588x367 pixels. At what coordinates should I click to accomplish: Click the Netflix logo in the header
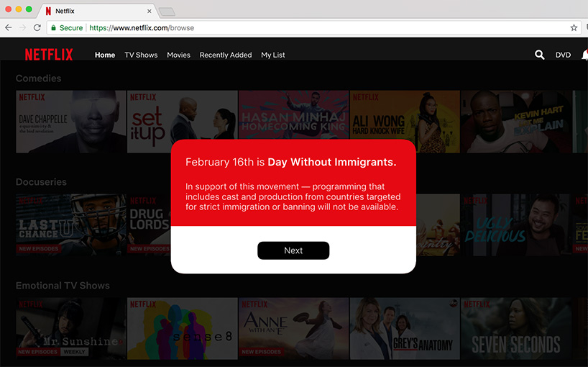(49, 55)
